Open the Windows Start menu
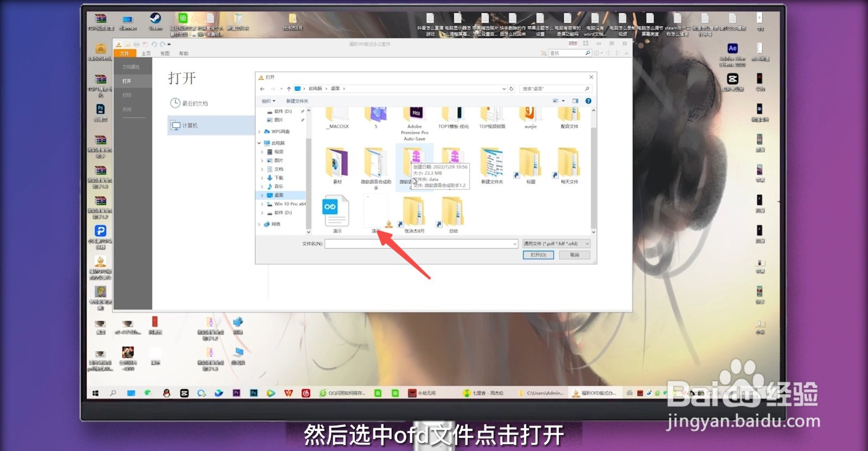 tap(95, 393)
